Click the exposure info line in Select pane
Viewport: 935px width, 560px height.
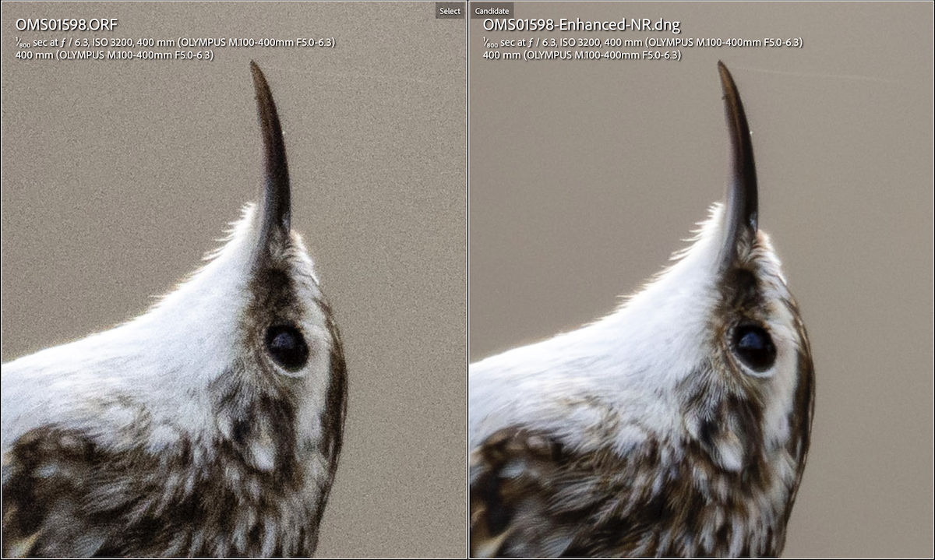(x=175, y=42)
